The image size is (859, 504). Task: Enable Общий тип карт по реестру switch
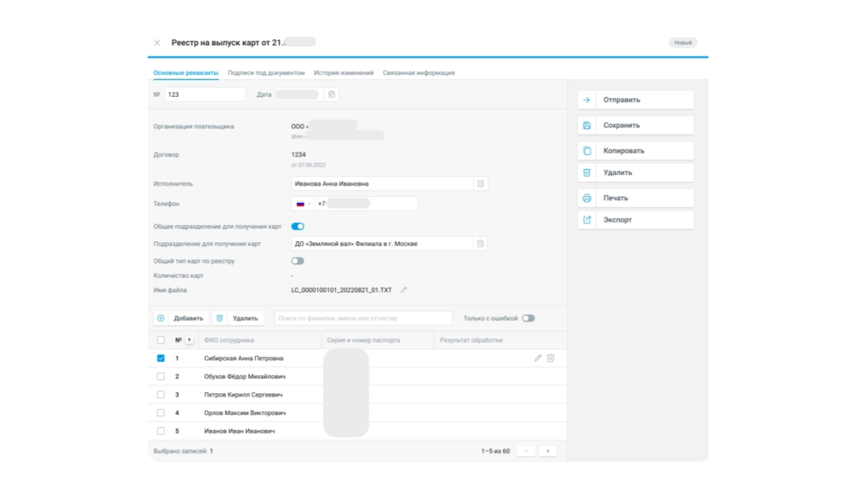[x=298, y=261]
